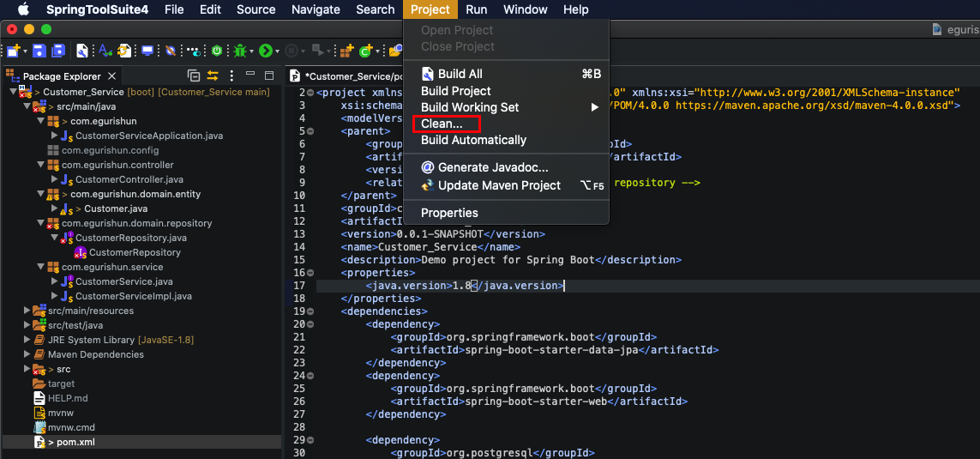Click the Relaunch toolbar icon

(318, 51)
